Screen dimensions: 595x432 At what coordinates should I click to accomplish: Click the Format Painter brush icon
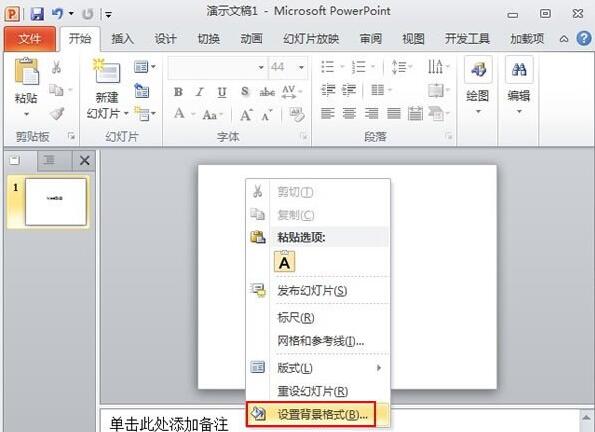[57, 113]
